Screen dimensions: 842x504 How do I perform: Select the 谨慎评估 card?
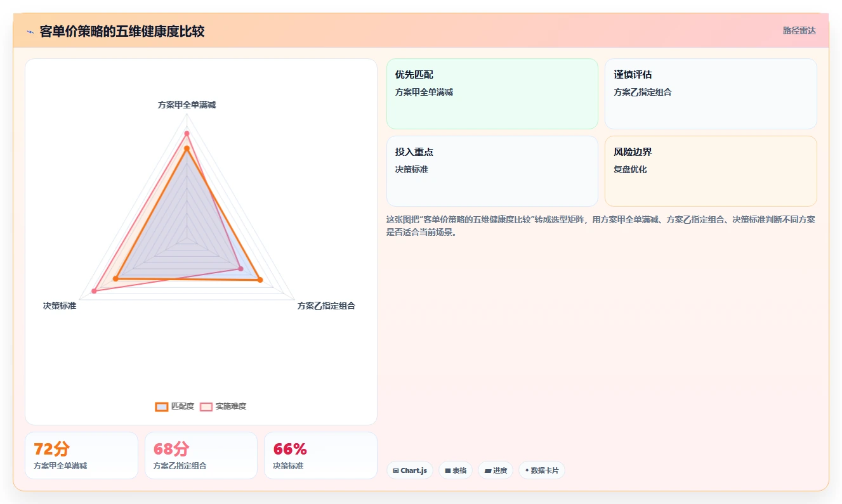click(x=711, y=94)
